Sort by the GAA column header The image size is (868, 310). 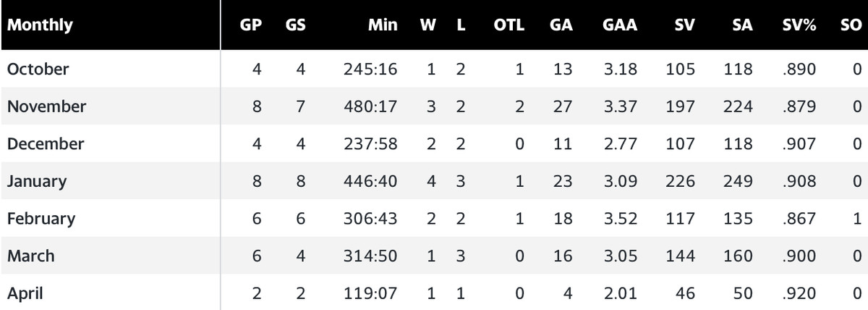coord(619,25)
